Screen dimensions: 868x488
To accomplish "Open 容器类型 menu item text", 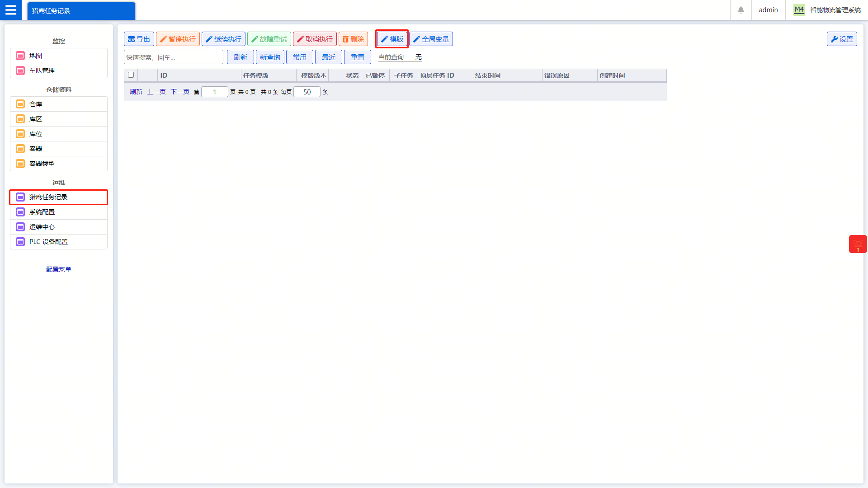I will click(42, 164).
